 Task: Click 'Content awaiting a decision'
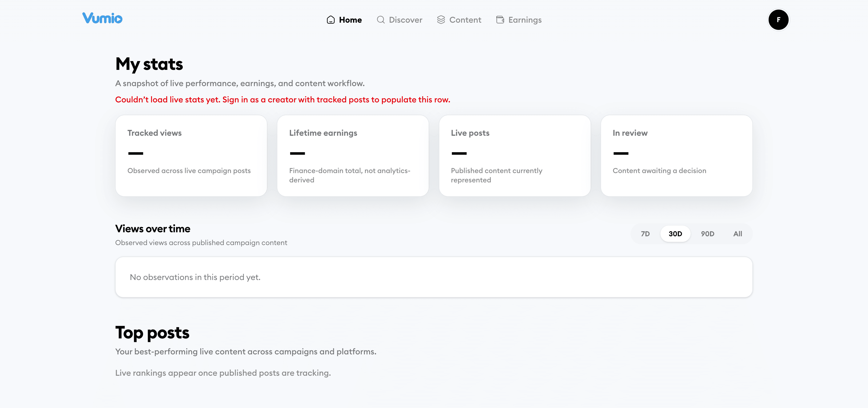pos(659,171)
